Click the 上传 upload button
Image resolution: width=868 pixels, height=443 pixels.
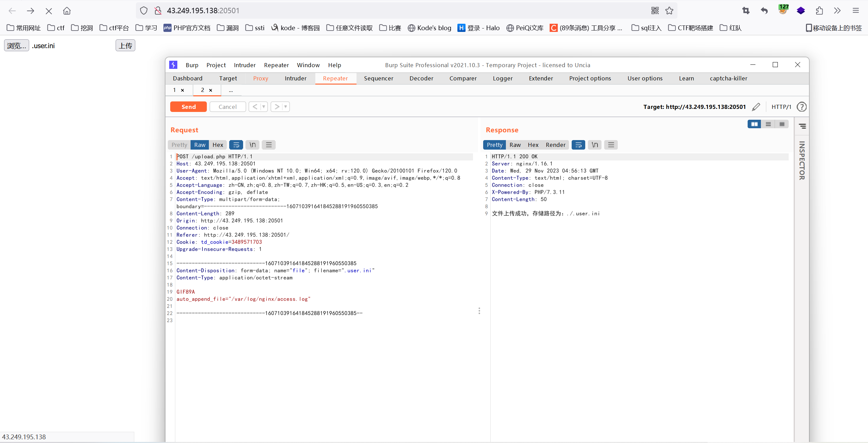click(x=125, y=45)
